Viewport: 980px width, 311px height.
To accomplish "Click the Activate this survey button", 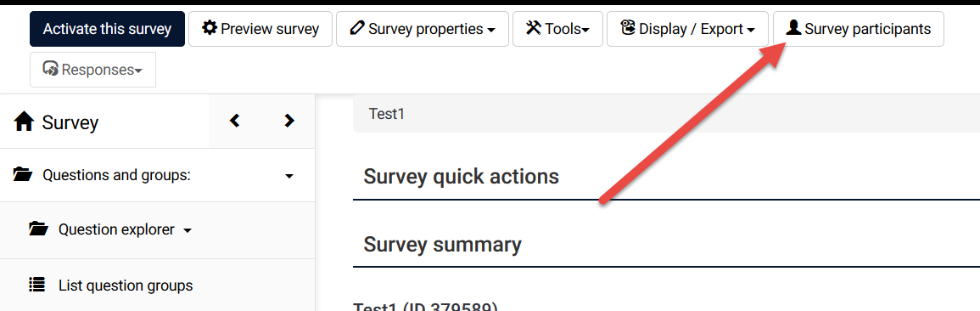I will point(107,29).
